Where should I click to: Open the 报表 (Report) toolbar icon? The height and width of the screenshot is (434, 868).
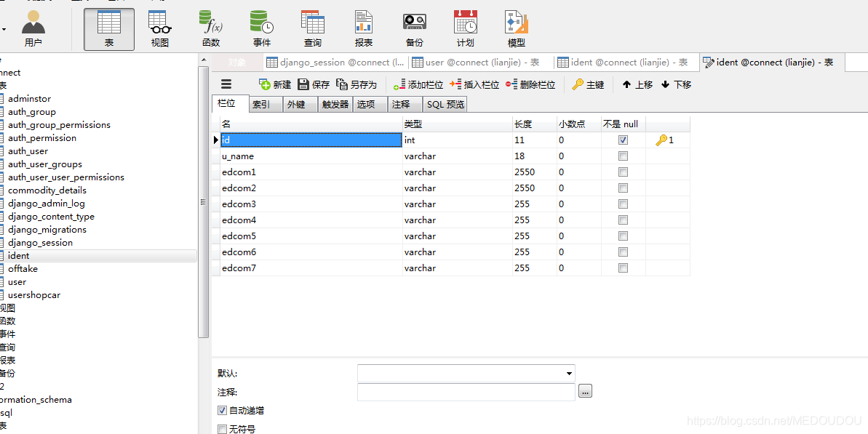click(364, 28)
